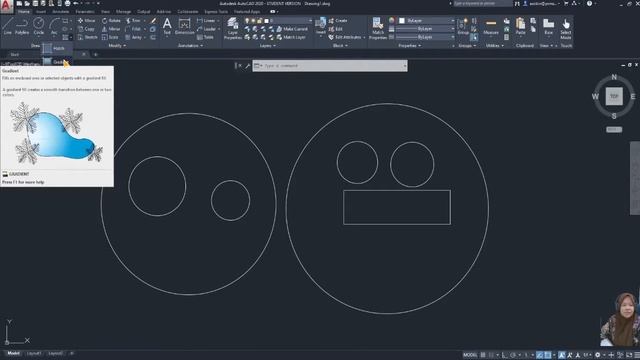Choose the Mirror command
This screenshot has height=360, width=640.
point(111,29)
